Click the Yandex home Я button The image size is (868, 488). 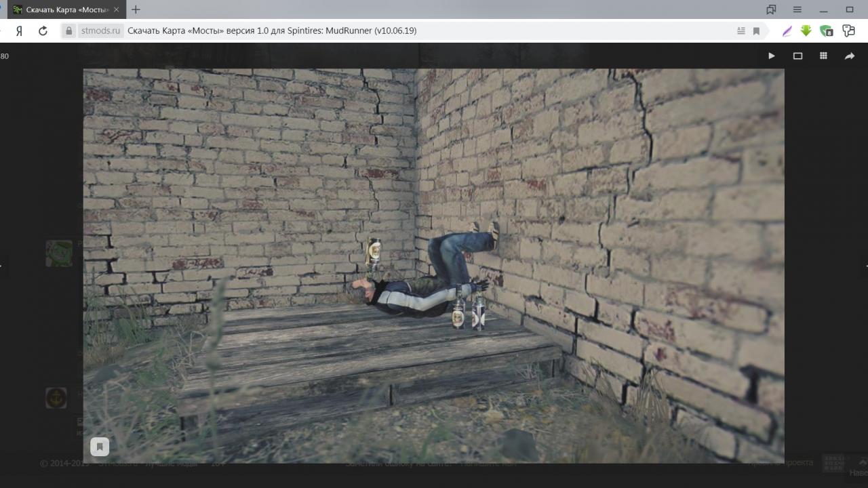pos(20,30)
